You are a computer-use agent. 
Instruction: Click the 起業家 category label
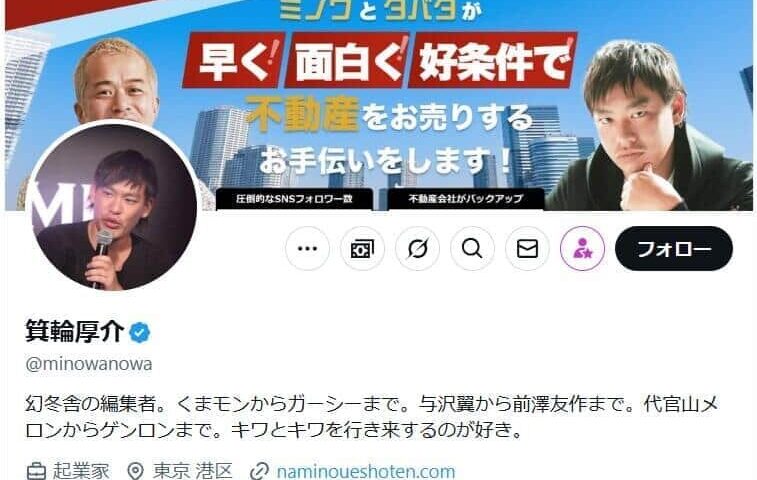click(81, 471)
